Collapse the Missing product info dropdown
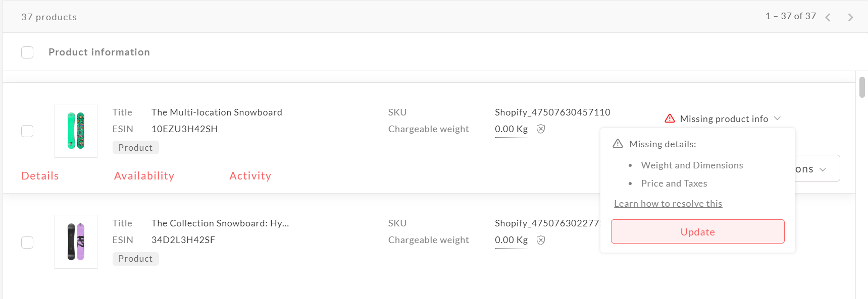Image resolution: width=868 pixels, height=299 pixels. point(777,118)
